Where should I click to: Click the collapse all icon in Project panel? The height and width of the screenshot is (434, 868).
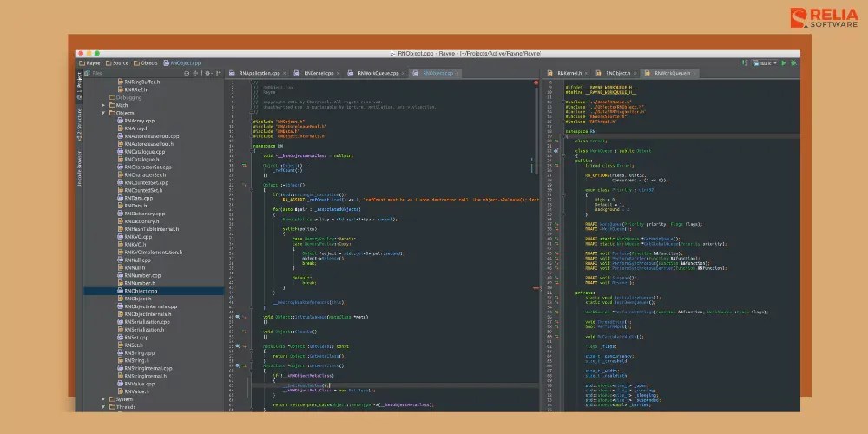(x=194, y=73)
